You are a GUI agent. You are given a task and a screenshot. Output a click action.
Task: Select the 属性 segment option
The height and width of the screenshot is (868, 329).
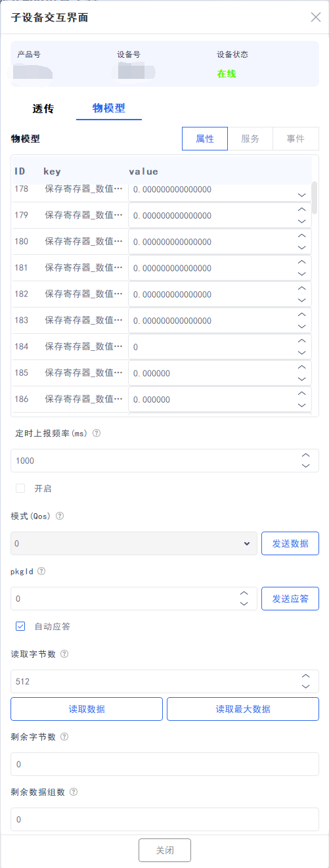pyautogui.click(x=205, y=139)
